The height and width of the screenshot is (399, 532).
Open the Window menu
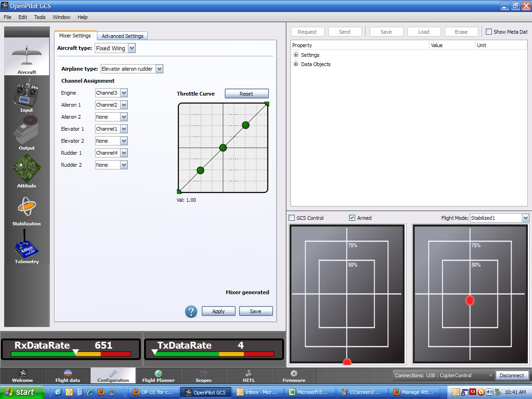pyautogui.click(x=61, y=17)
